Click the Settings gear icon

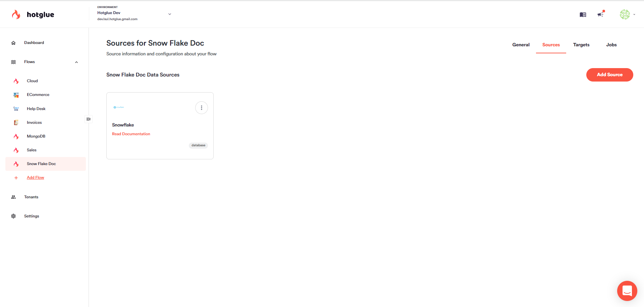tap(13, 216)
